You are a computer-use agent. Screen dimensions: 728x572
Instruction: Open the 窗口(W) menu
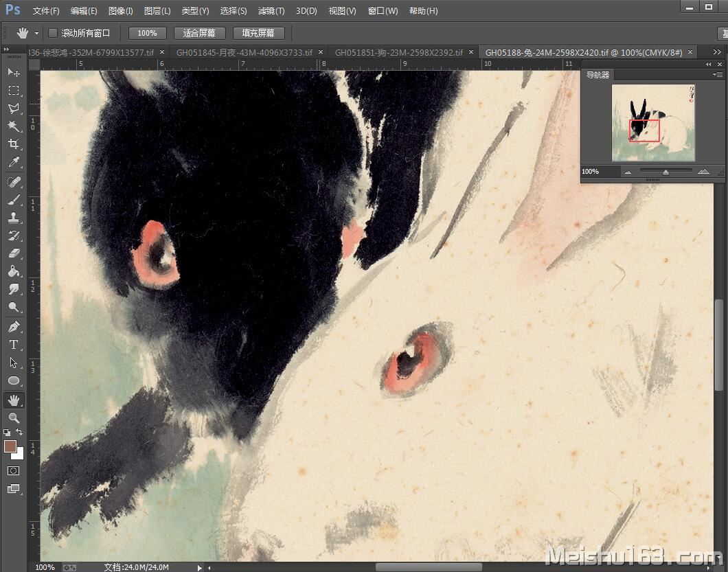coord(383,11)
